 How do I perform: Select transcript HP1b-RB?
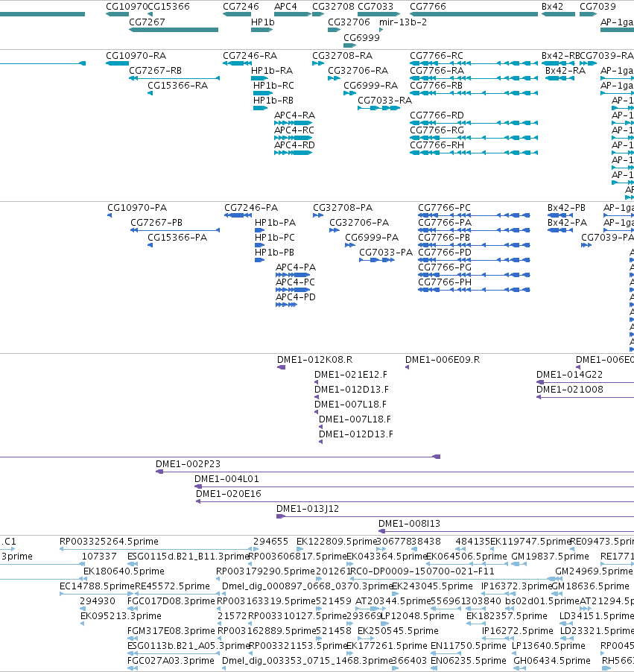[x=273, y=101]
